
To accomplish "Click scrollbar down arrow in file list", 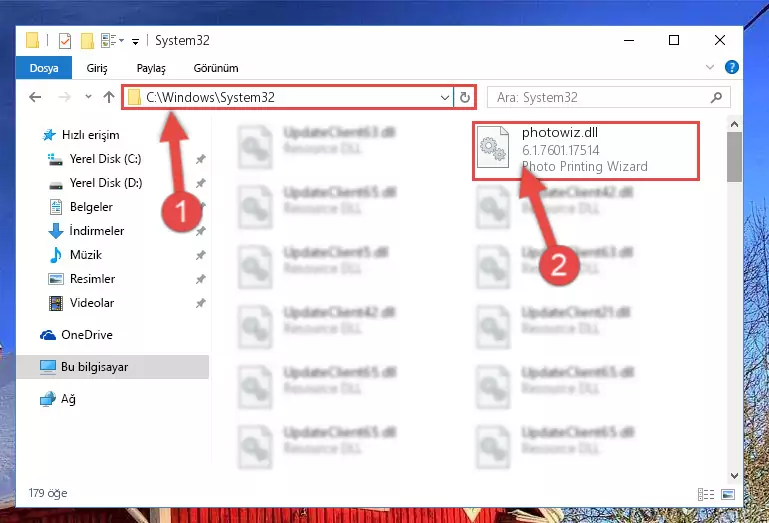I will coord(734,476).
